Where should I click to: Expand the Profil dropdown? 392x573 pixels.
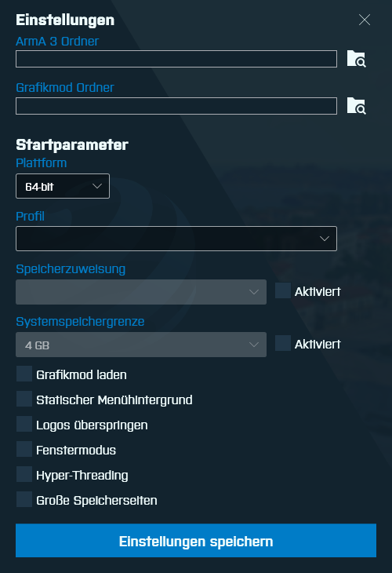coord(176,239)
